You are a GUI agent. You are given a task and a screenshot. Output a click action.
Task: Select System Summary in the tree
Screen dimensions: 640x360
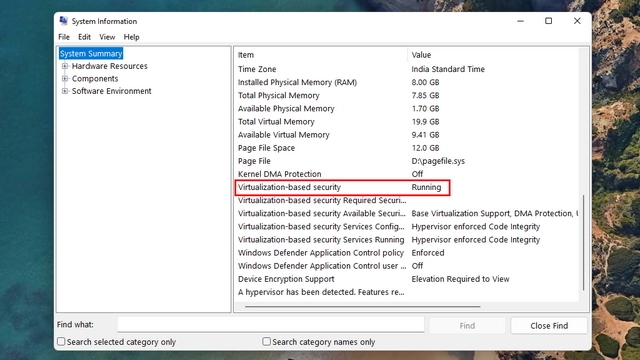pyautogui.click(x=91, y=53)
